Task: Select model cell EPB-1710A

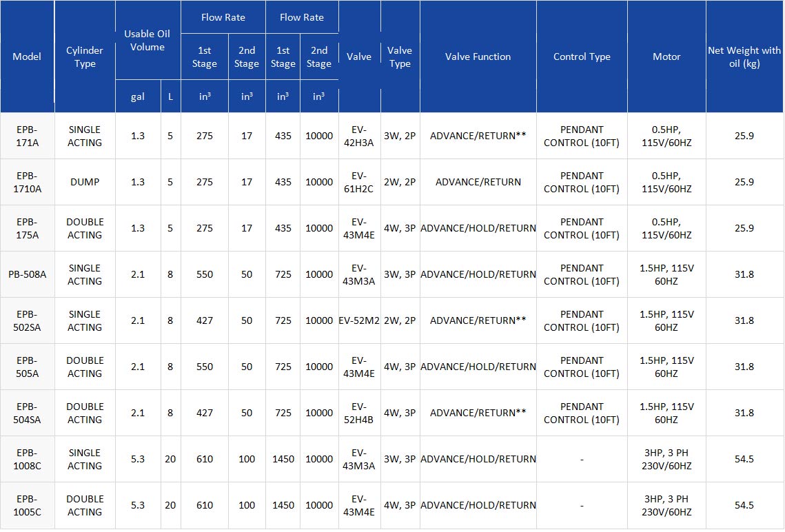Action: (x=27, y=182)
